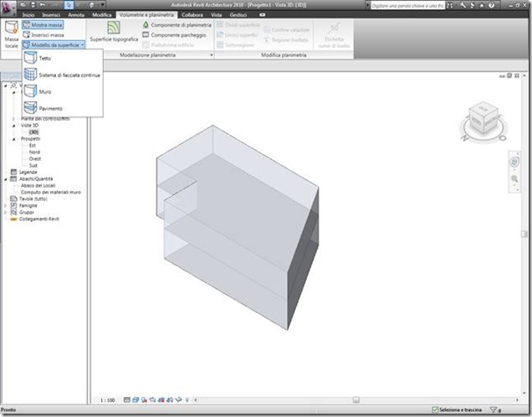Click the detail level view control icon

[x=126, y=400]
